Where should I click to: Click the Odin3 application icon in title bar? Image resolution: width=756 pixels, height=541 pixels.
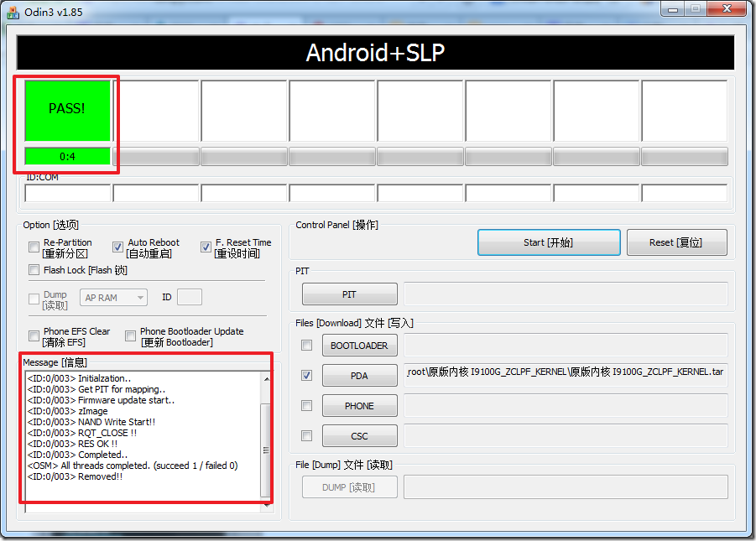[13, 12]
